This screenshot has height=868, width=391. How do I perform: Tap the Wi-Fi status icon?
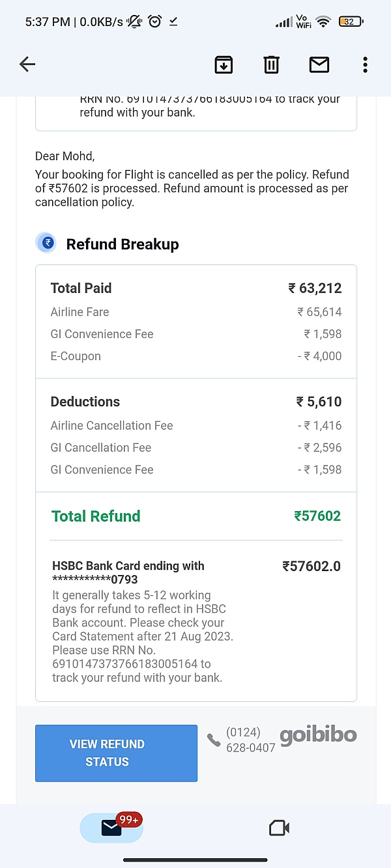click(323, 22)
